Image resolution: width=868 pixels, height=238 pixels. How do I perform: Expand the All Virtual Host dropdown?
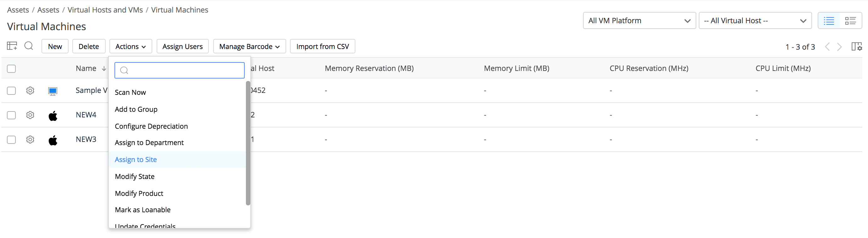(x=755, y=21)
